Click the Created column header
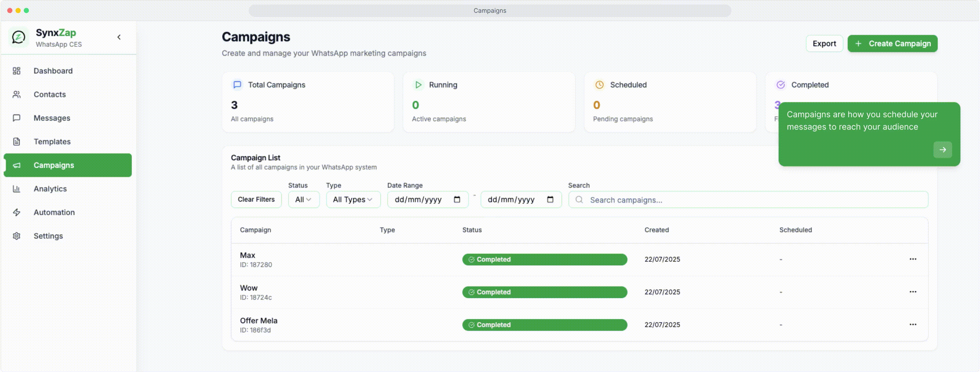Image resolution: width=980 pixels, height=372 pixels. [x=656, y=230]
